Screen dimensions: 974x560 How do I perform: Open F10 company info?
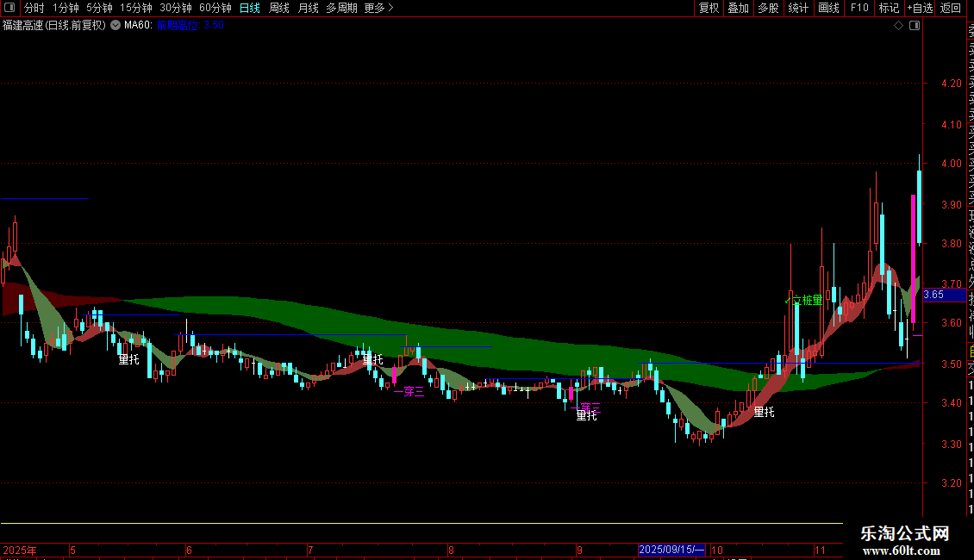point(859,8)
